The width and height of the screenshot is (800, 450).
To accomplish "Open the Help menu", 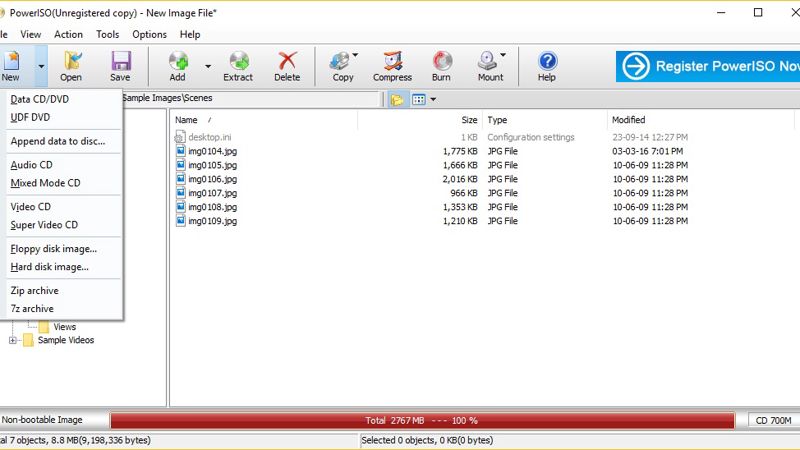I will pos(190,34).
